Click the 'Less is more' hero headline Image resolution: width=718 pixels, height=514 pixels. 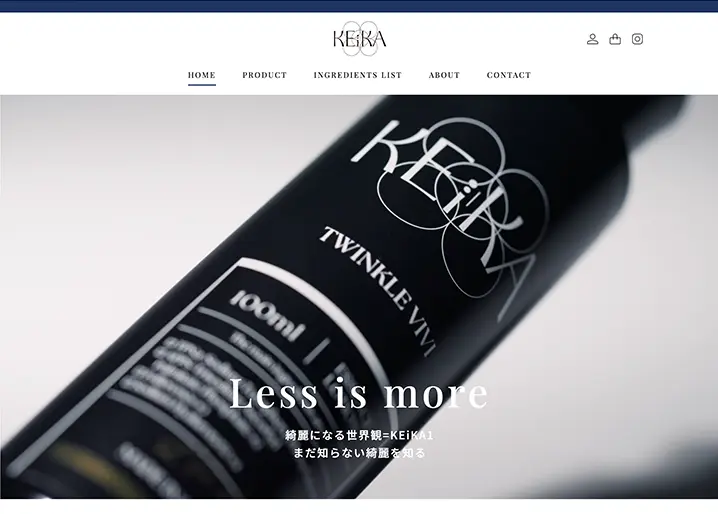point(359,394)
